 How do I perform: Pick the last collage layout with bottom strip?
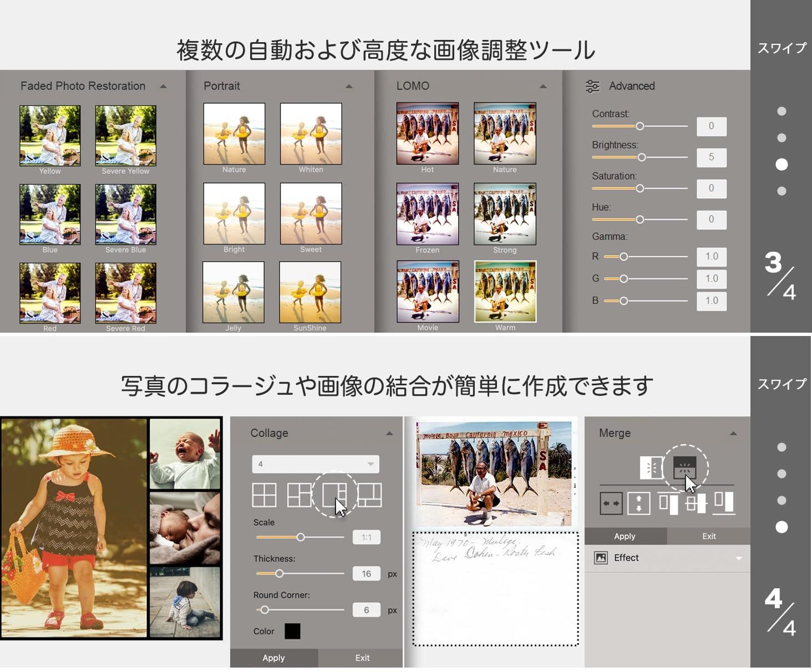369,495
